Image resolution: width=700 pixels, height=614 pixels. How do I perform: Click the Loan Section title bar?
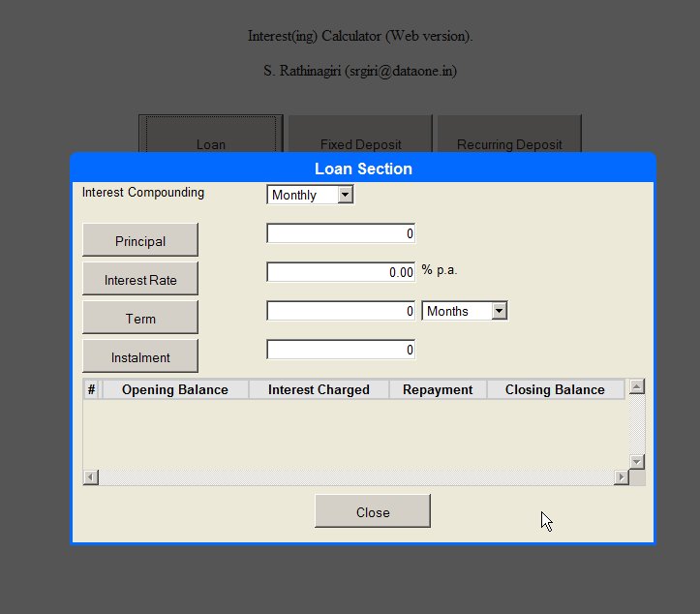coord(363,169)
